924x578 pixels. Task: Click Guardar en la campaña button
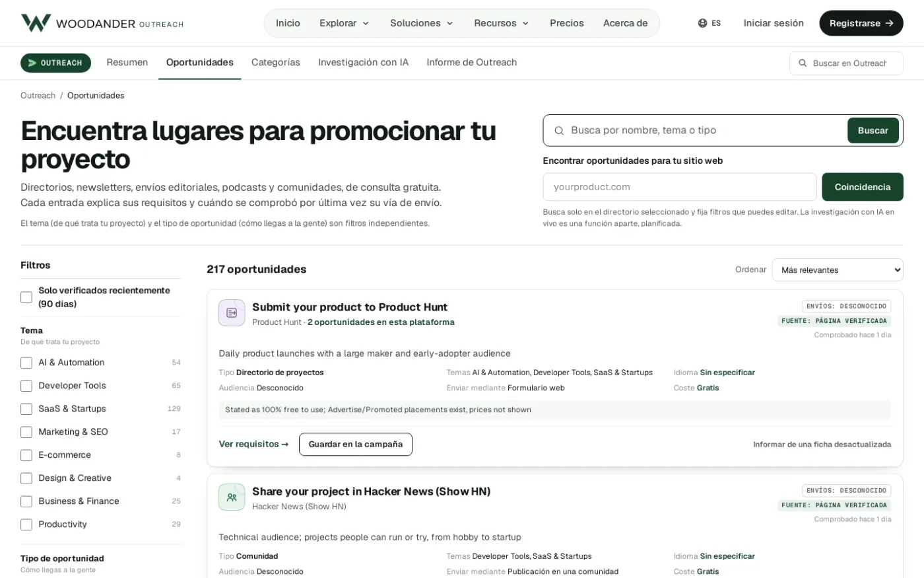coord(356,445)
